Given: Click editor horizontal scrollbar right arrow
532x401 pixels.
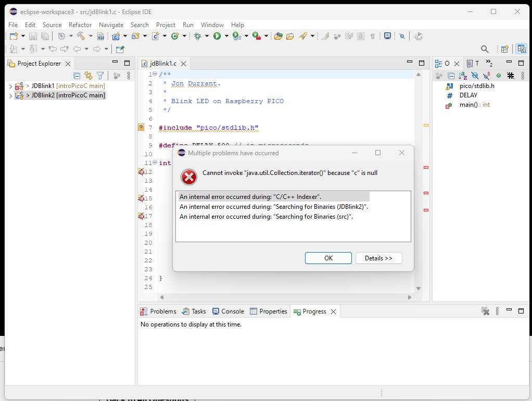Looking at the screenshot, I should click(410, 297).
